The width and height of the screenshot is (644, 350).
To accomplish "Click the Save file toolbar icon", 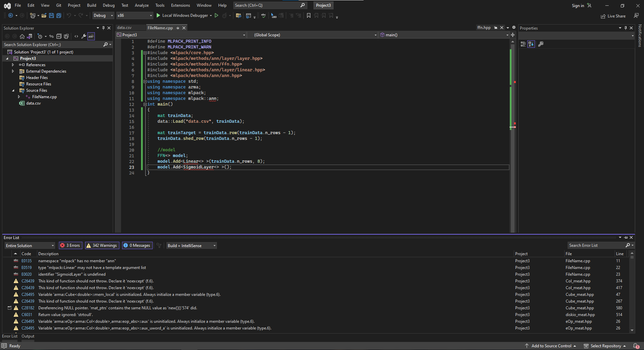I will pos(51,15).
